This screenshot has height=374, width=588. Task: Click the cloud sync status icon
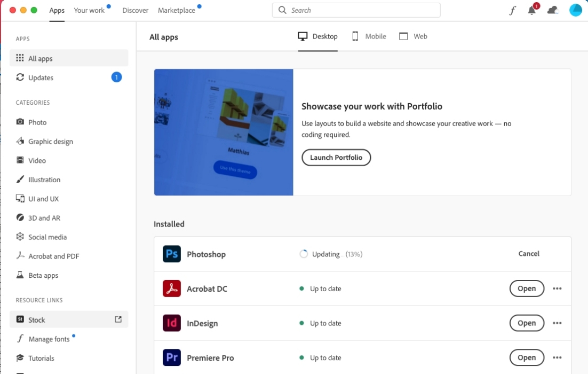click(553, 10)
